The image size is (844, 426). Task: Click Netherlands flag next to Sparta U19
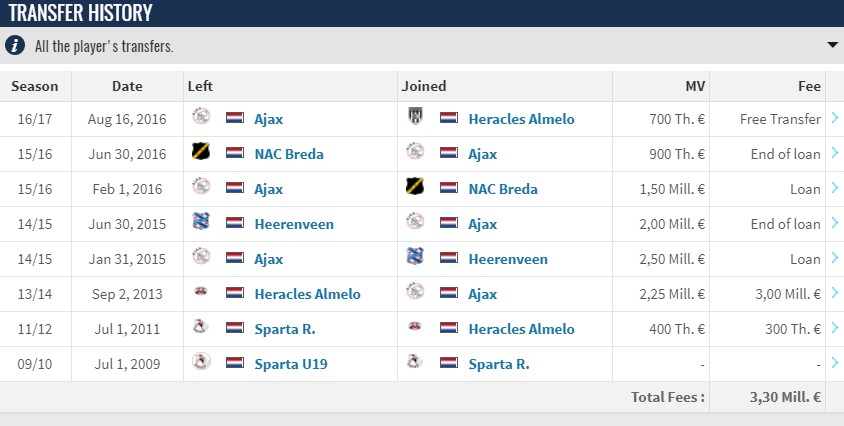pos(235,362)
